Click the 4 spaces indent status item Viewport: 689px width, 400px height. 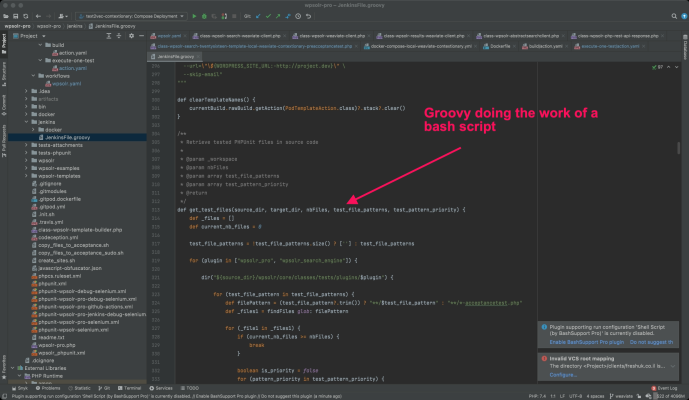595,396
